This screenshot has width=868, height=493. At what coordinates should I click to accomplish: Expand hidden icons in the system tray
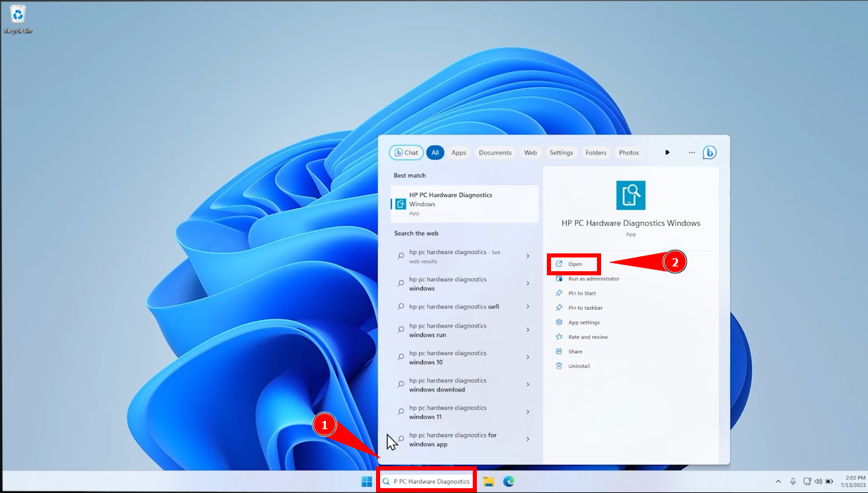click(x=779, y=481)
